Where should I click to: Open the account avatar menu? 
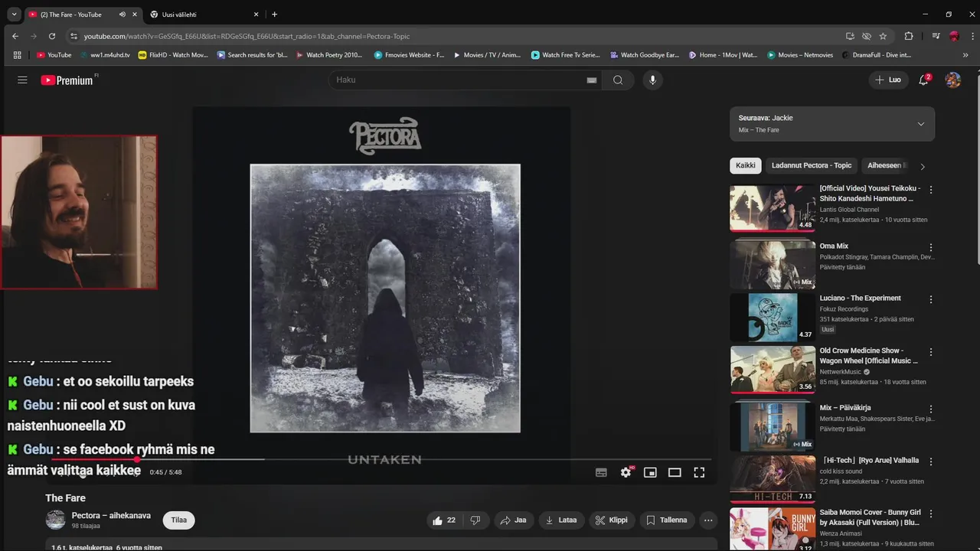point(952,80)
